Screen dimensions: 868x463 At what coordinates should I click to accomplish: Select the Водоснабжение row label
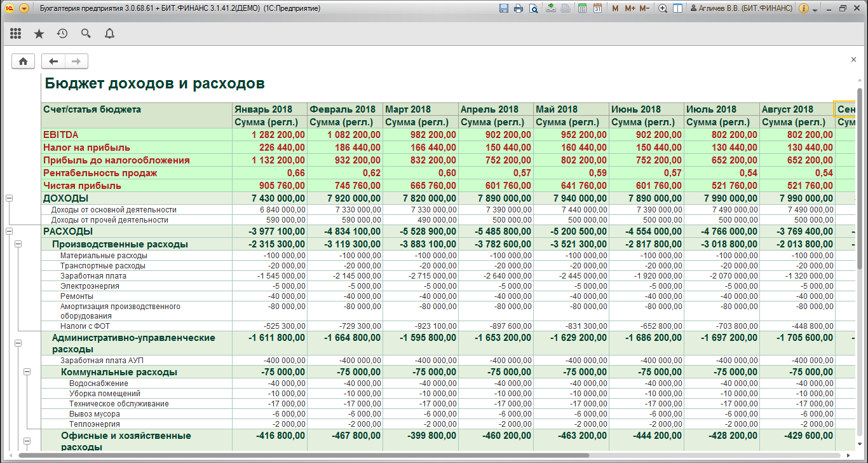(x=98, y=384)
